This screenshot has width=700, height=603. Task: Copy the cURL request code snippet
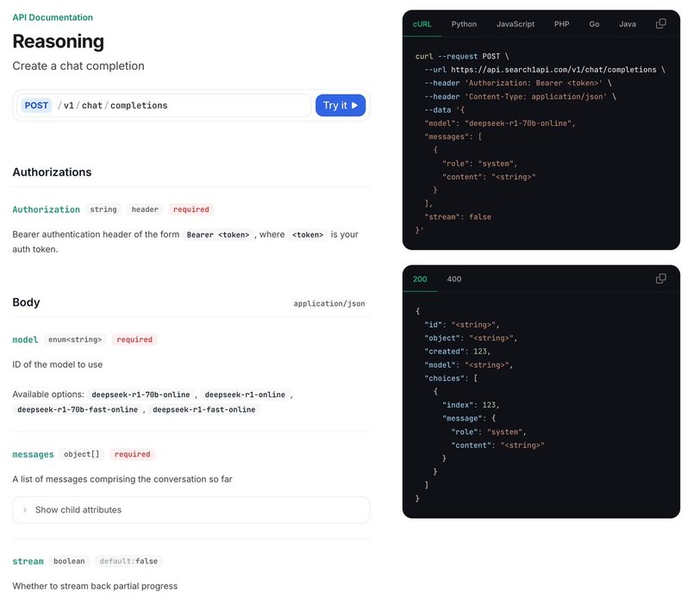(x=661, y=24)
